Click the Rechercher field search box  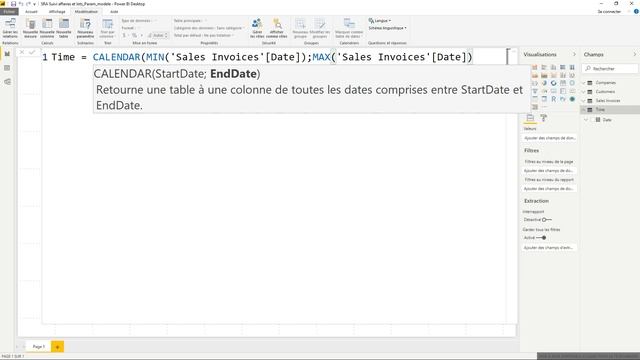point(610,69)
